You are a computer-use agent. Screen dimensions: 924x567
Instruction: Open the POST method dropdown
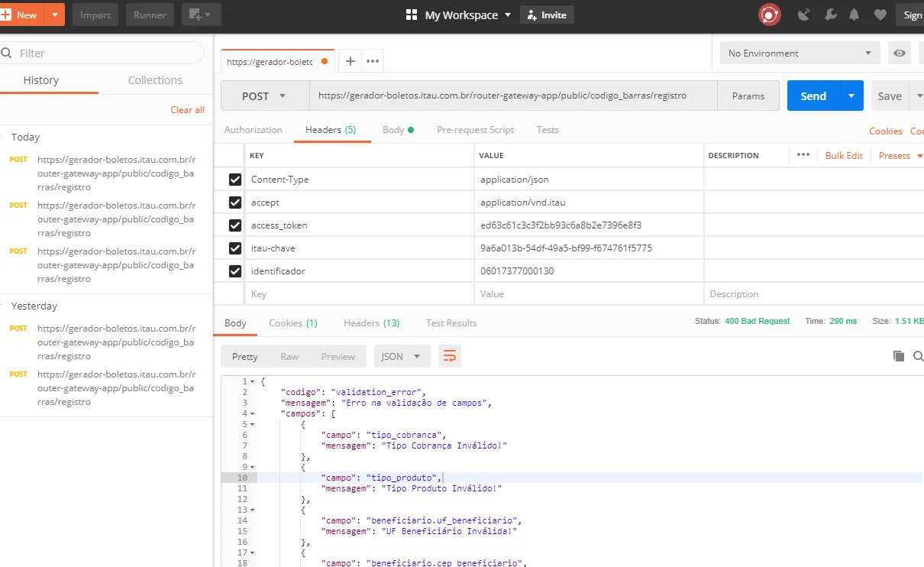(x=264, y=96)
